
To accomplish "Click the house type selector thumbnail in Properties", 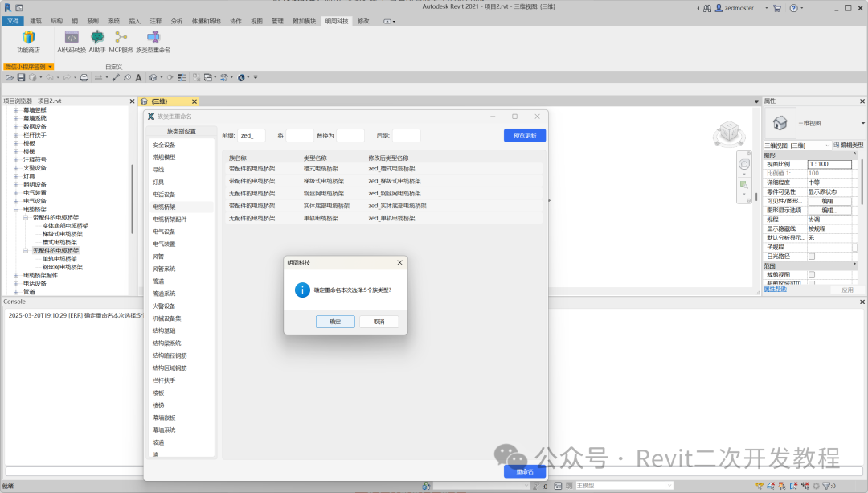I will click(780, 123).
